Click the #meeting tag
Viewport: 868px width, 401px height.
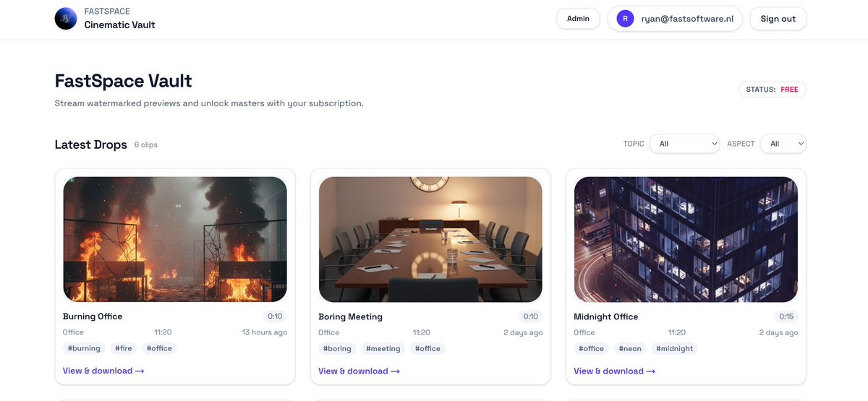[383, 348]
